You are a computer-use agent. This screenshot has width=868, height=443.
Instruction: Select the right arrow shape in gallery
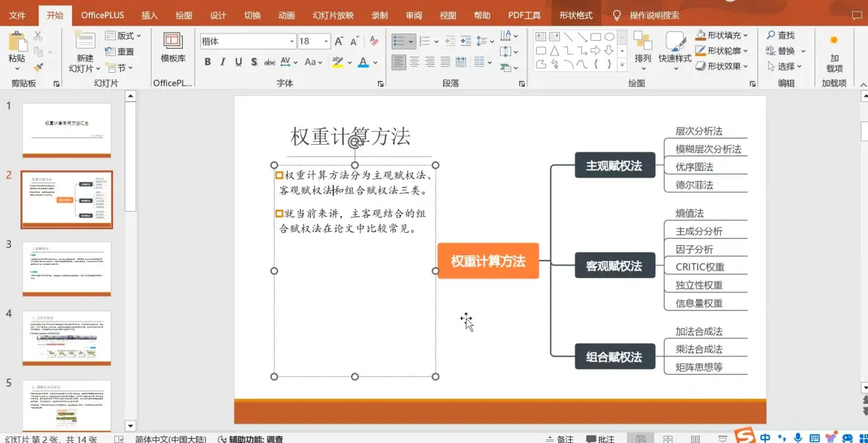(596, 50)
